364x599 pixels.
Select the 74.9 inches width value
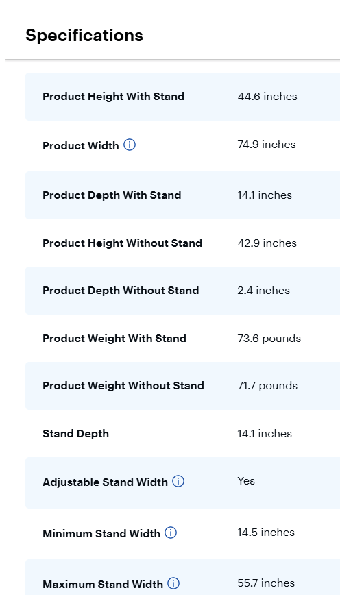pyautogui.click(x=267, y=145)
